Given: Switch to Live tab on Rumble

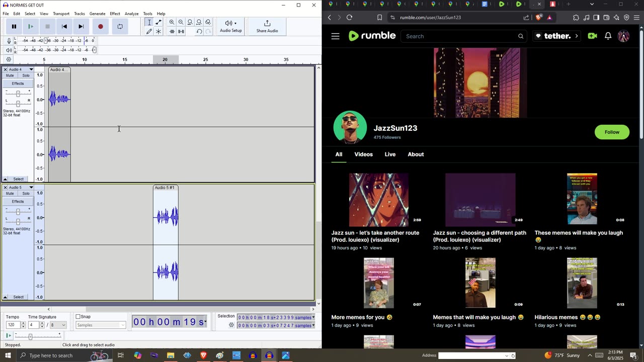Looking at the screenshot, I should (390, 154).
